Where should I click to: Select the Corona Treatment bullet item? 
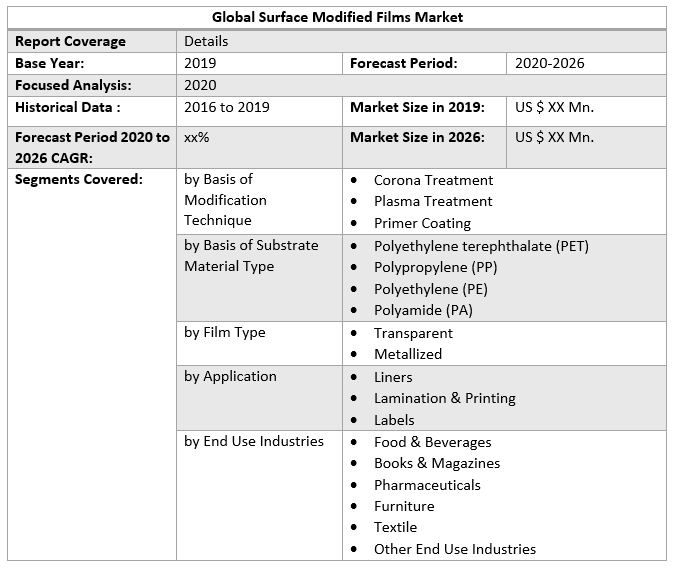point(433,180)
